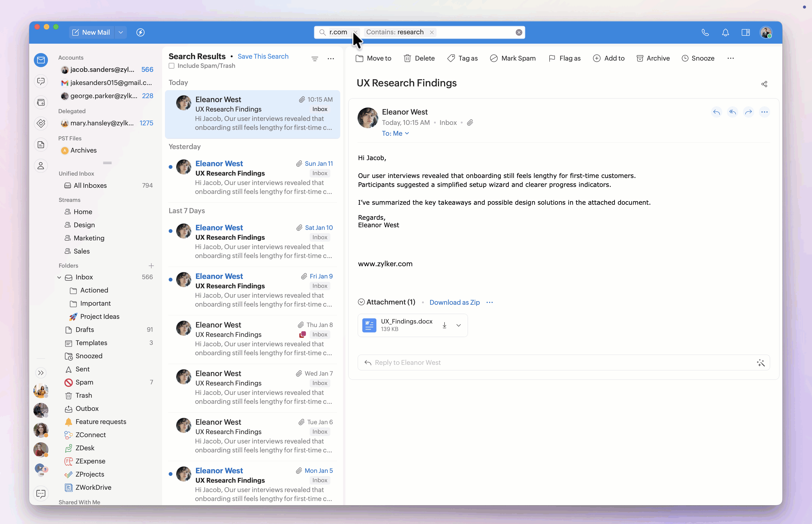Collapse the Attachment section toggle
The width and height of the screenshot is (812, 524).
(x=361, y=302)
